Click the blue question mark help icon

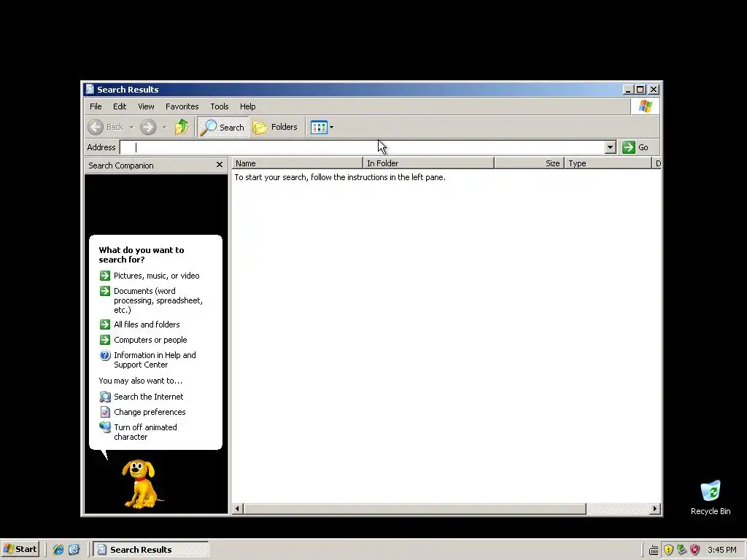click(x=105, y=355)
